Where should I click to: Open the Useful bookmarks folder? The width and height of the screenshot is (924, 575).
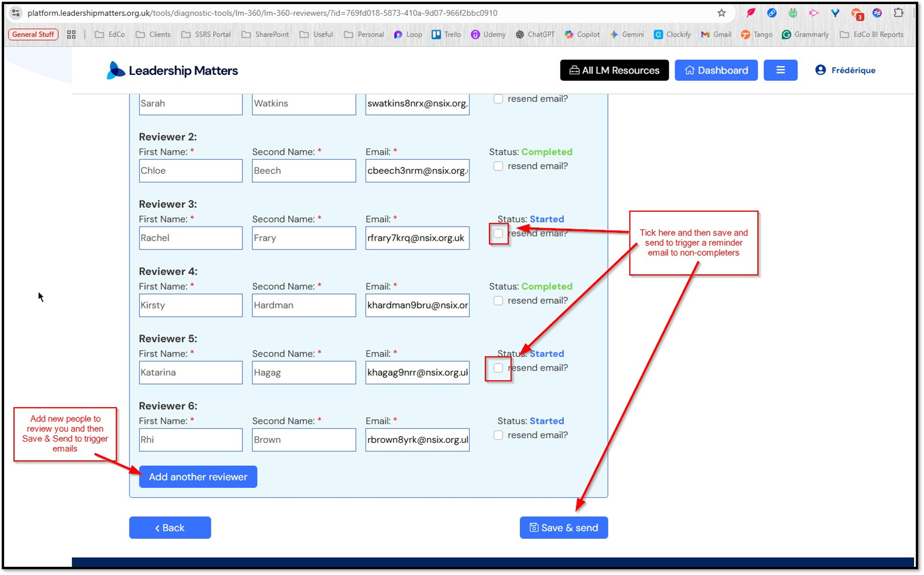(x=316, y=35)
